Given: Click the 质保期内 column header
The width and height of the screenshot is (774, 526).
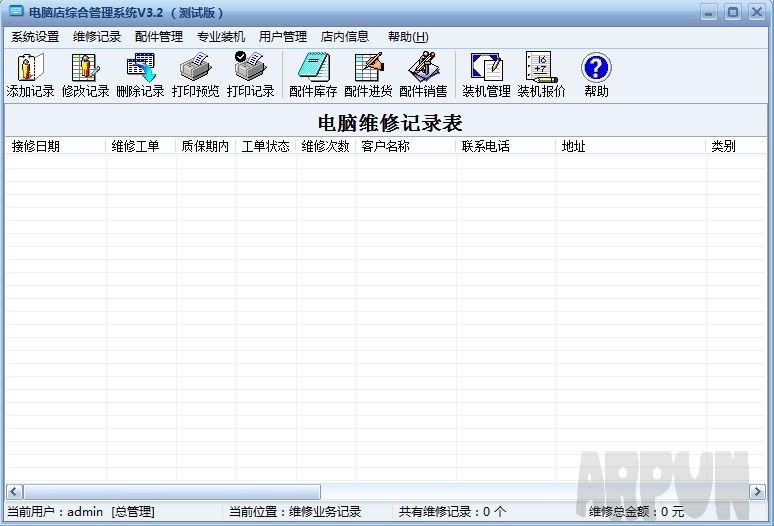Looking at the screenshot, I should (206, 146).
